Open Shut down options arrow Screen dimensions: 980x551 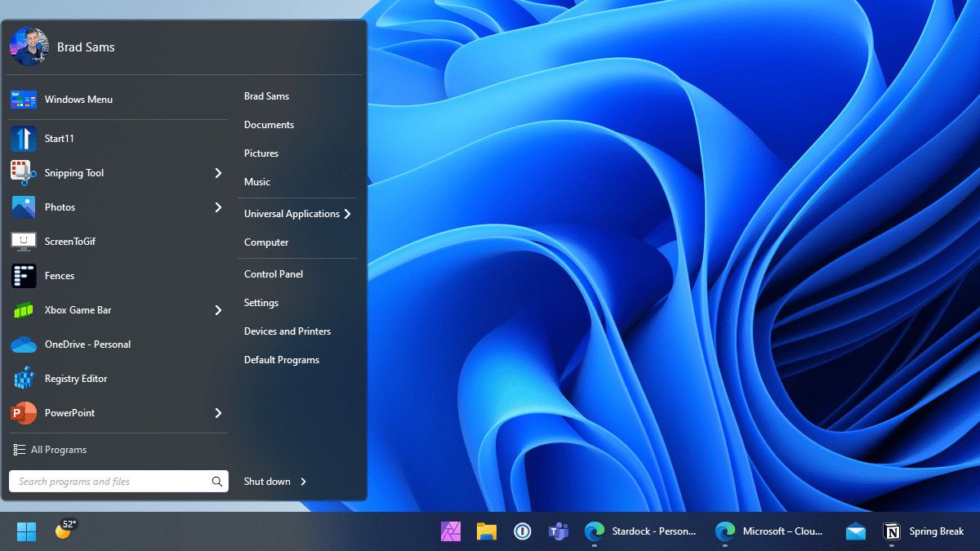(304, 482)
